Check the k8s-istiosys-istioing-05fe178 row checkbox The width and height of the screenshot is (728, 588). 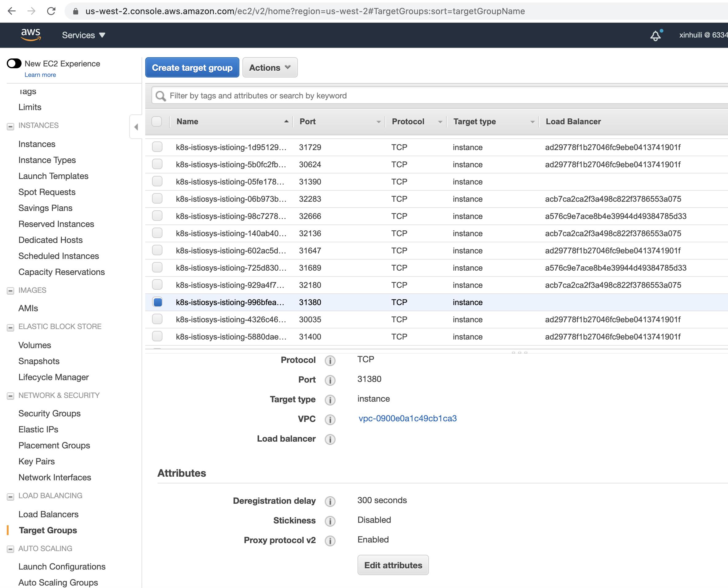coord(157,181)
